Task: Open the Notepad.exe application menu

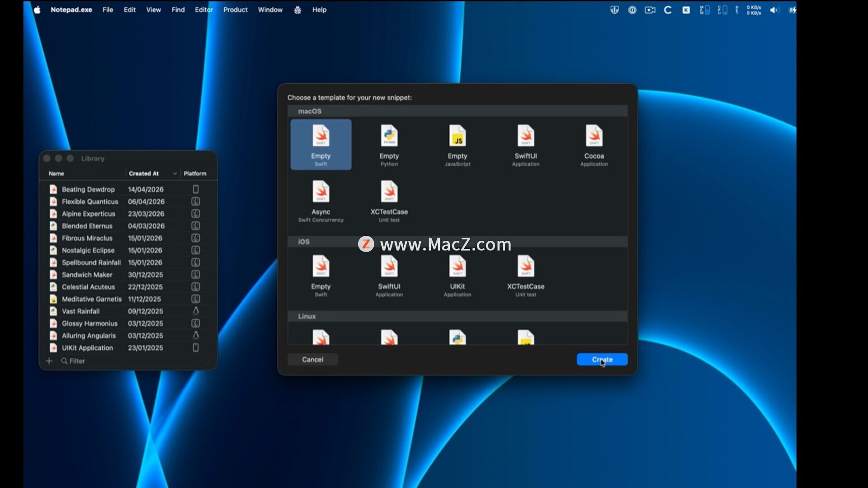Action: (71, 10)
